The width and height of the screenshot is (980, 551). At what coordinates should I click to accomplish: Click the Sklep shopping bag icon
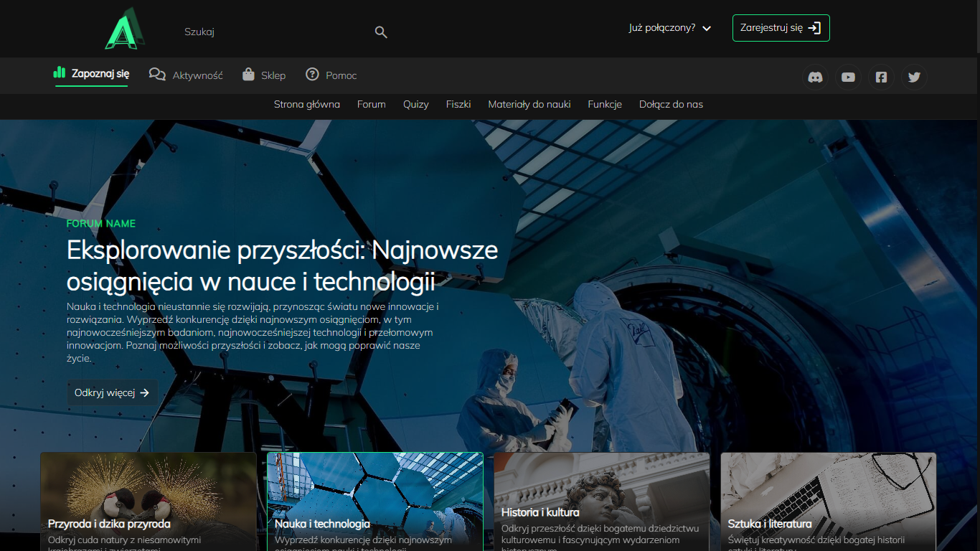(248, 75)
